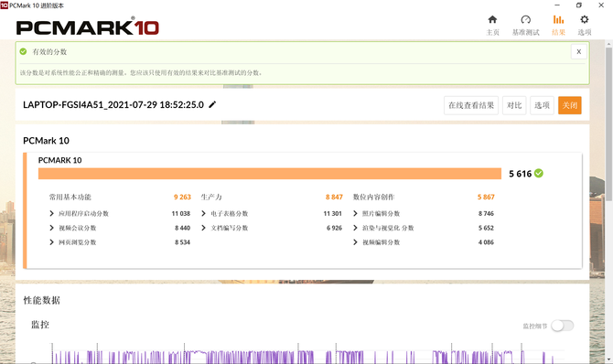Open the 主页 home icon
The width and height of the screenshot is (613, 364).
click(492, 19)
